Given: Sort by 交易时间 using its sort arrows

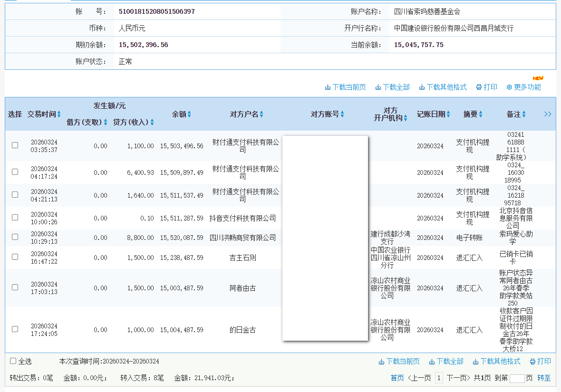Looking at the screenshot, I should click(60, 114).
